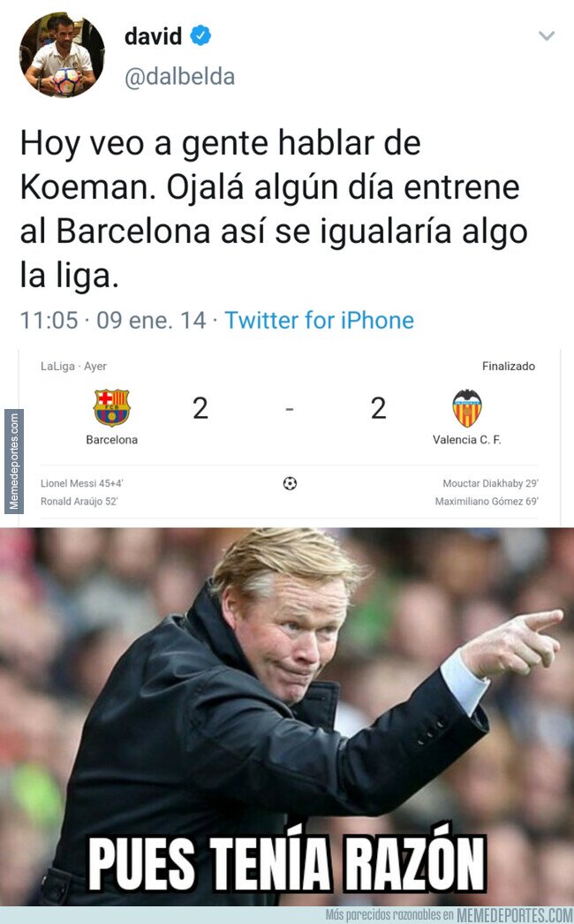The width and height of the screenshot is (574, 924).
Task: Open the Twitter for iPhone link
Action: click(320, 321)
